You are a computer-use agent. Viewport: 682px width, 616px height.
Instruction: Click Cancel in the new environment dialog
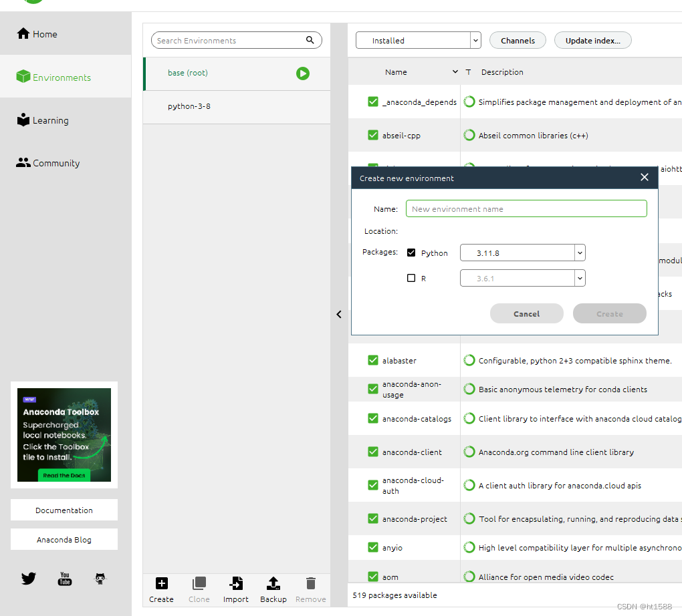[x=526, y=313]
